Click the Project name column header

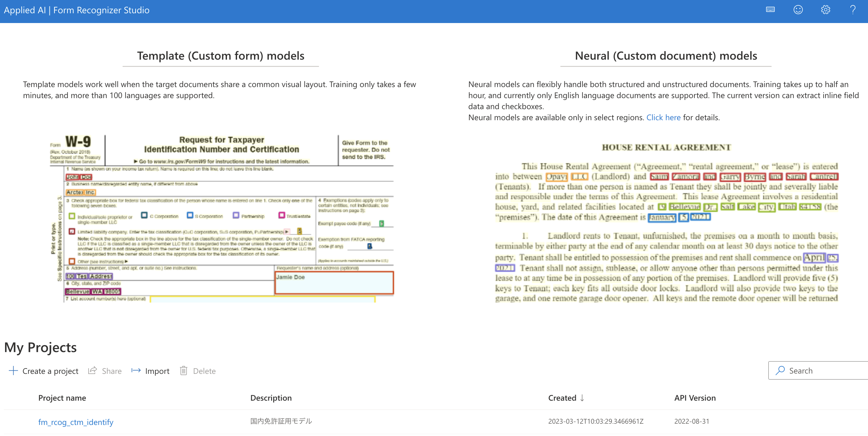[x=62, y=398]
